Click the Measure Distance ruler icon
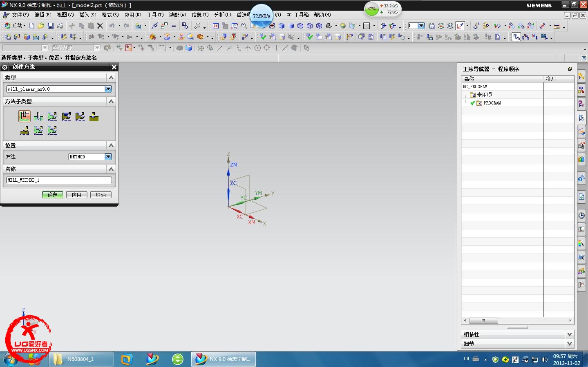 click(x=557, y=26)
